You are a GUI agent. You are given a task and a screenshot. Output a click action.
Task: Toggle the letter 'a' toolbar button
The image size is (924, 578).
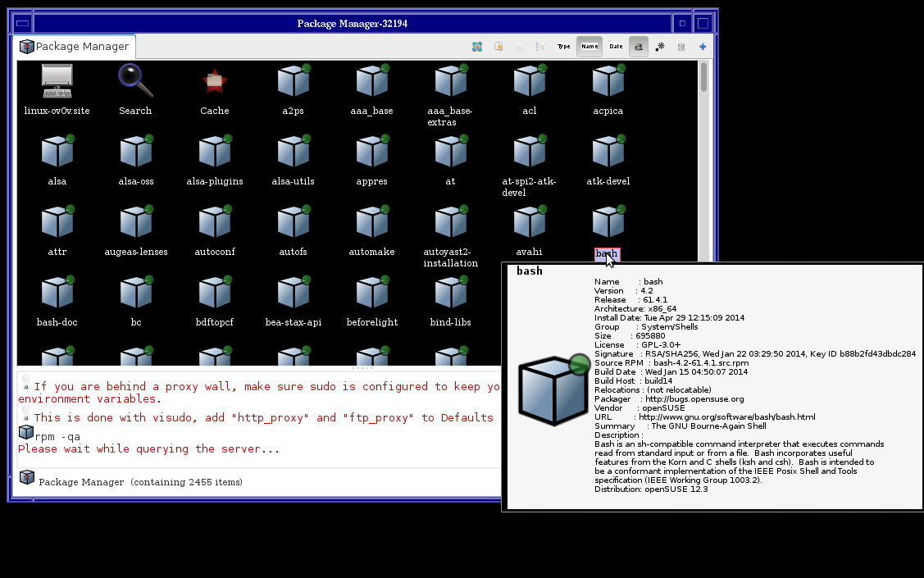point(638,47)
